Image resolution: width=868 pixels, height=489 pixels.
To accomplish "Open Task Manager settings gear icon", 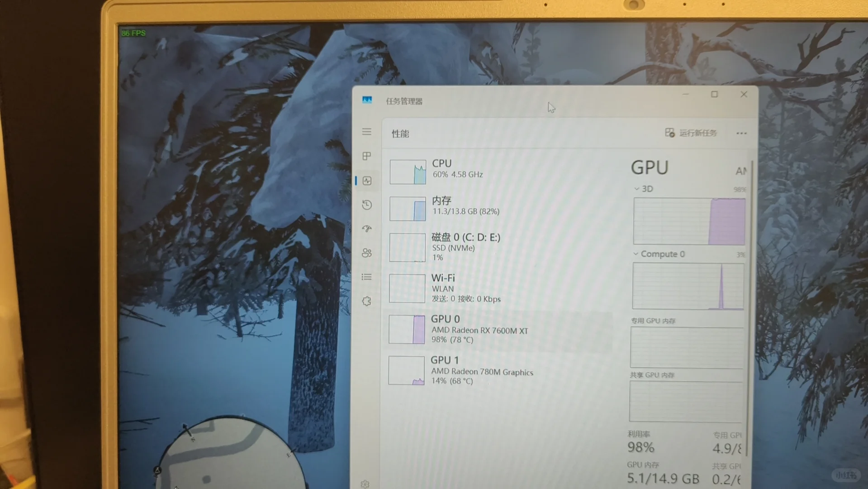I will [365, 484].
